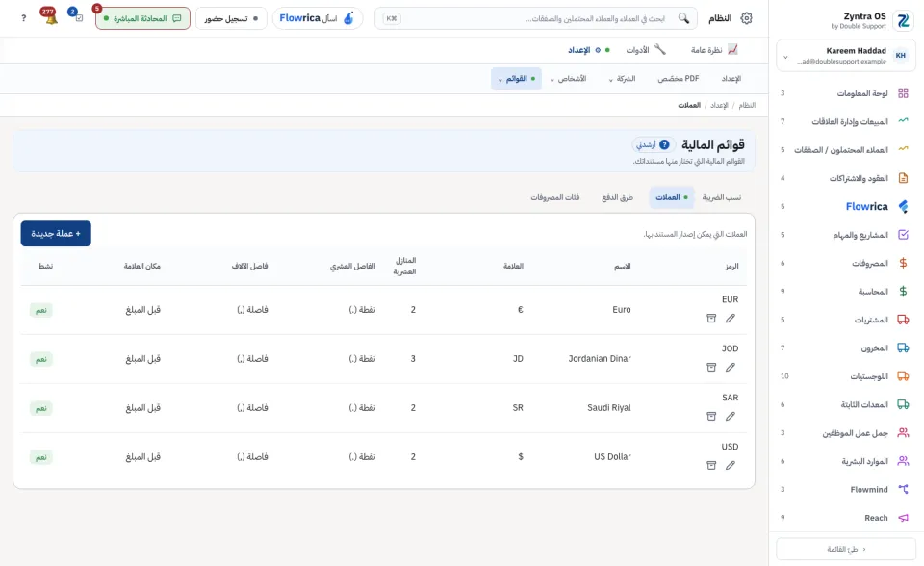The width and height of the screenshot is (924, 566).
Task: Archive the EUR currency row
Action: click(711, 319)
